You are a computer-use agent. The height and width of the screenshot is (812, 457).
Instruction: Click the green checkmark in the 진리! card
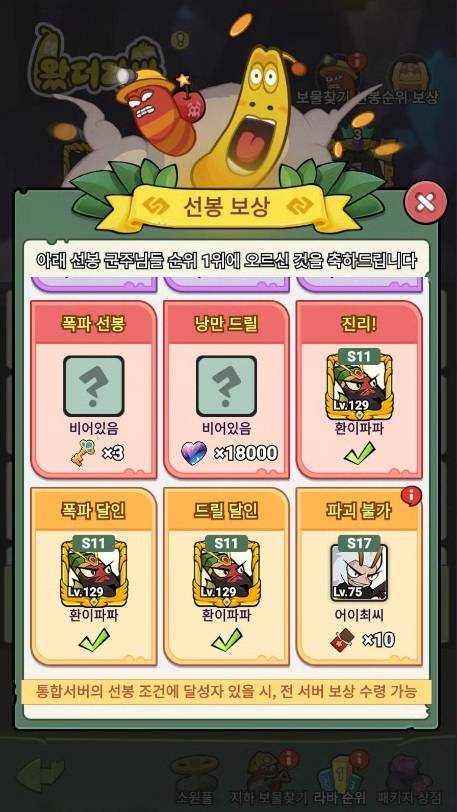(x=359, y=454)
